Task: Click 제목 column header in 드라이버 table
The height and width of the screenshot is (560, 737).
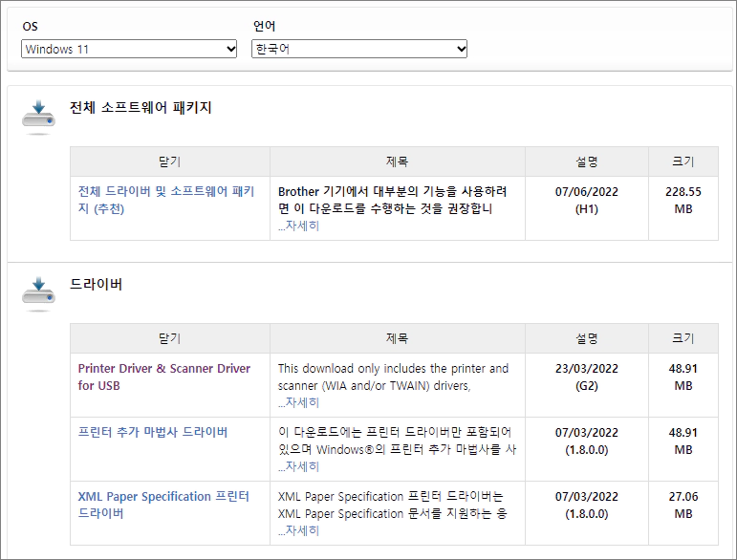Action: [x=397, y=338]
